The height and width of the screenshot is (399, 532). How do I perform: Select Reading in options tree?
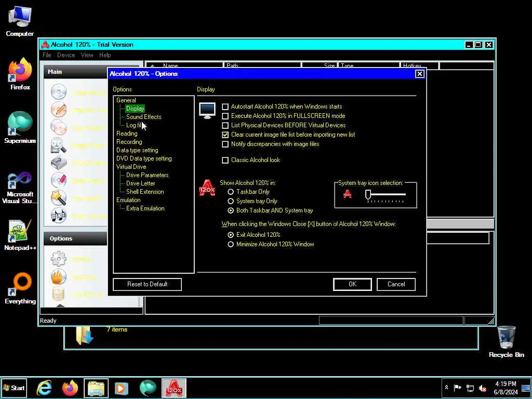tap(127, 134)
